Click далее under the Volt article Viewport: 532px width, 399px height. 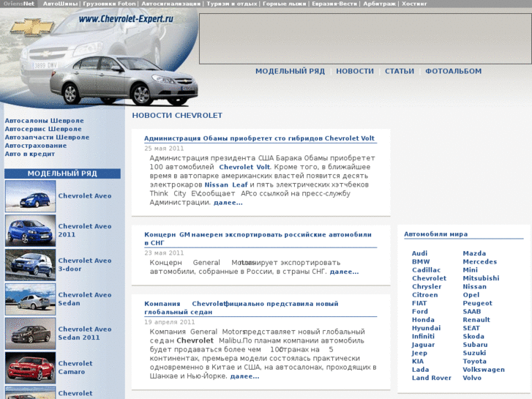tap(228, 203)
